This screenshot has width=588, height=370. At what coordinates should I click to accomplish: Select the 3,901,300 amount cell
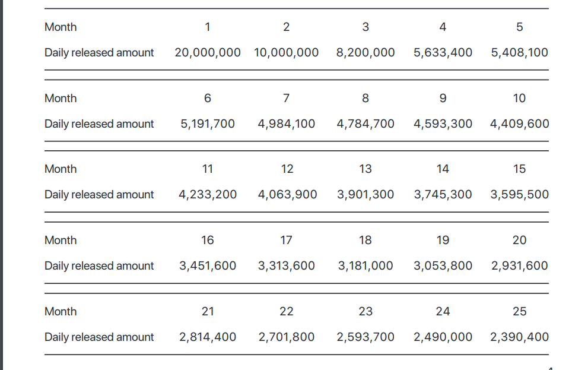tap(365, 195)
